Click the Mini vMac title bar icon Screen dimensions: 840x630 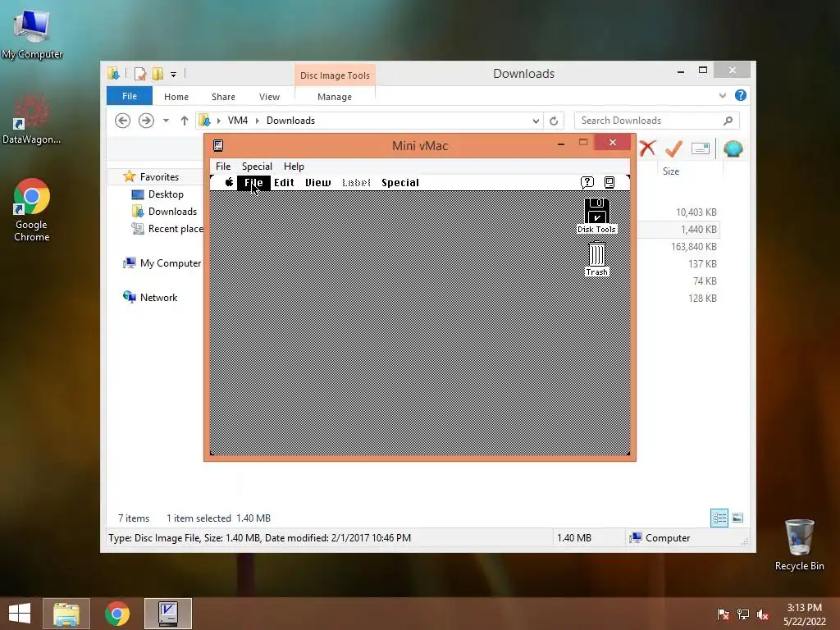218,145
